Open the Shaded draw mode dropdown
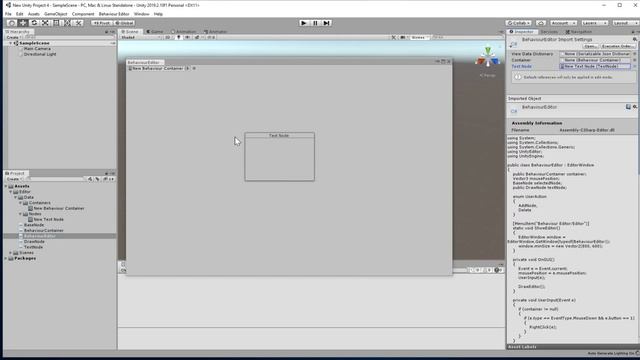The width and height of the screenshot is (640, 360). (140, 37)
